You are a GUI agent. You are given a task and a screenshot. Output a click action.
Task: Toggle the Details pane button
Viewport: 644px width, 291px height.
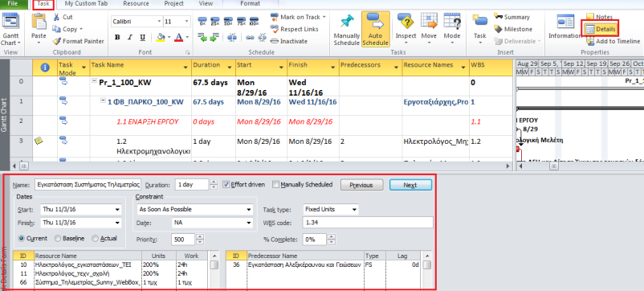coord(600,29)
